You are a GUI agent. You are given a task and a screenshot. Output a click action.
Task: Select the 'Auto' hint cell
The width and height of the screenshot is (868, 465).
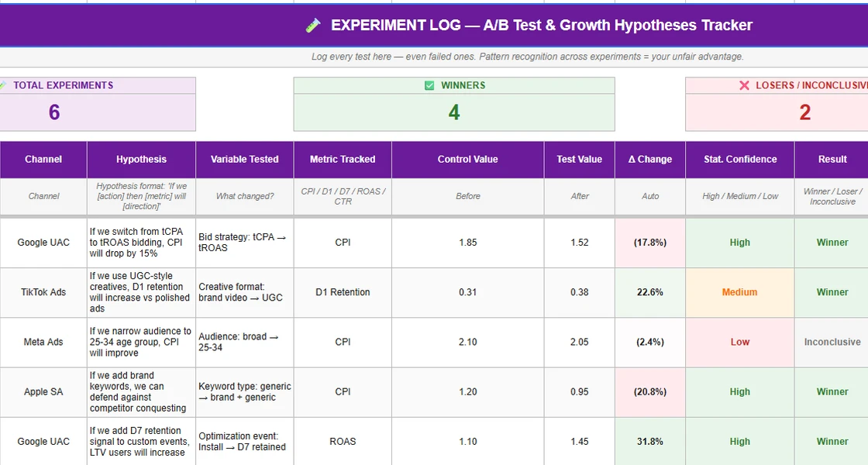[650, 197]
